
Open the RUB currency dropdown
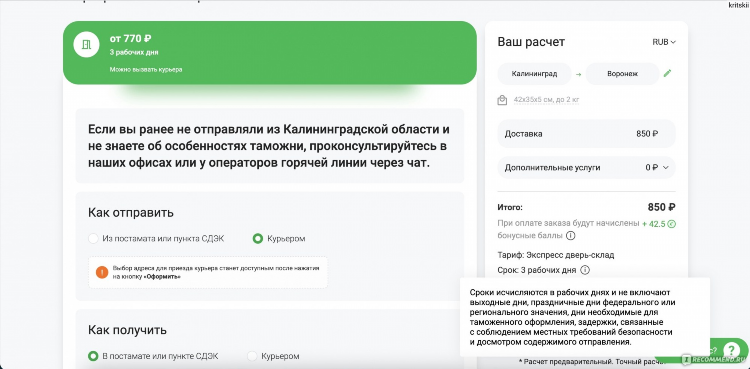click(664, 42)
